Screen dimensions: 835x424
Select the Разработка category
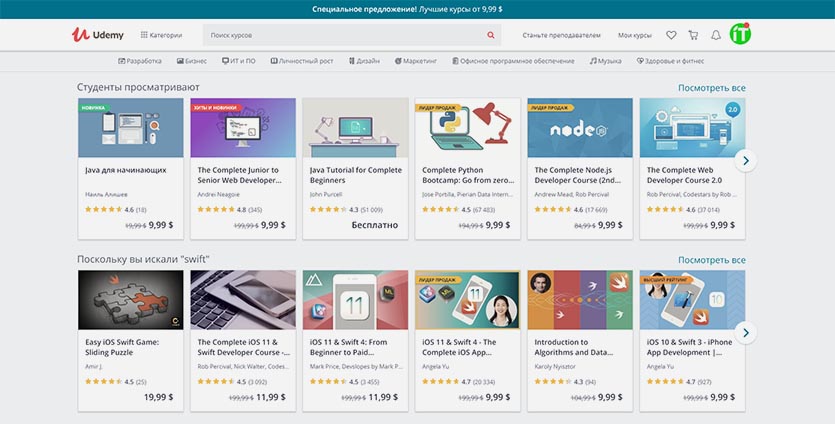point(140,61)
